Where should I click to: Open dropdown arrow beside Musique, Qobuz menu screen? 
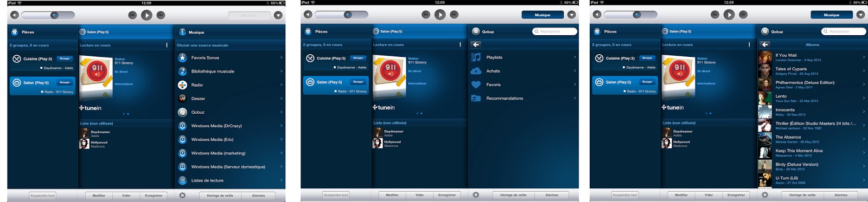571,15
